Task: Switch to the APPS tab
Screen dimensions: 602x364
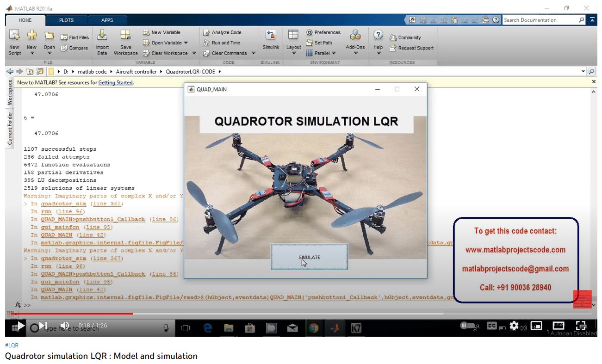Action: 107,20
